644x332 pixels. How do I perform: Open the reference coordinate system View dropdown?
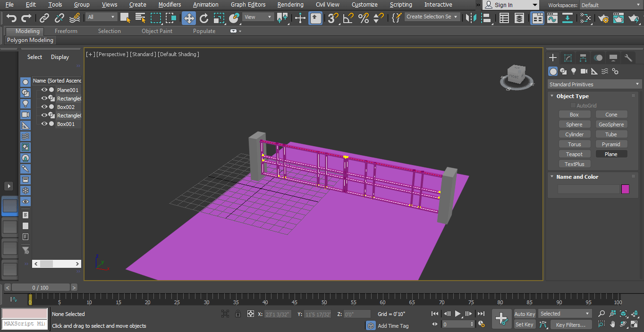257,17
